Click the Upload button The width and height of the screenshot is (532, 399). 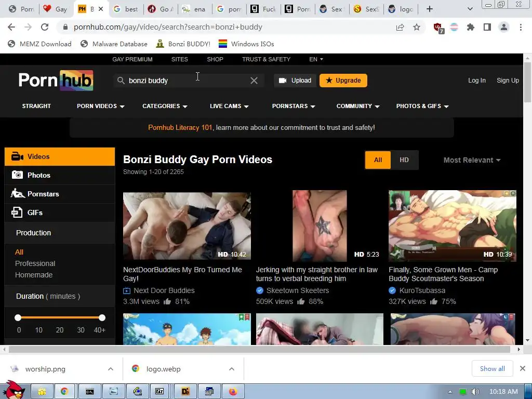tap(295, 81)
